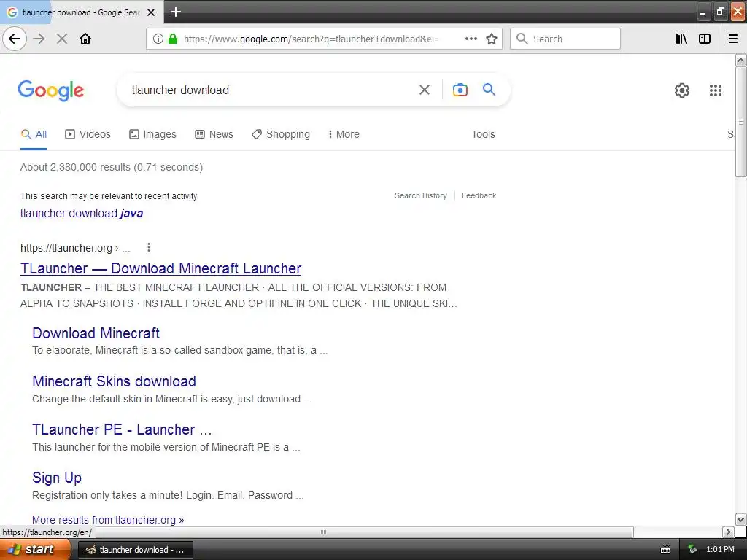Switch to the Images results tab
The height and width of the screenshot is (560, 747).
153,134
